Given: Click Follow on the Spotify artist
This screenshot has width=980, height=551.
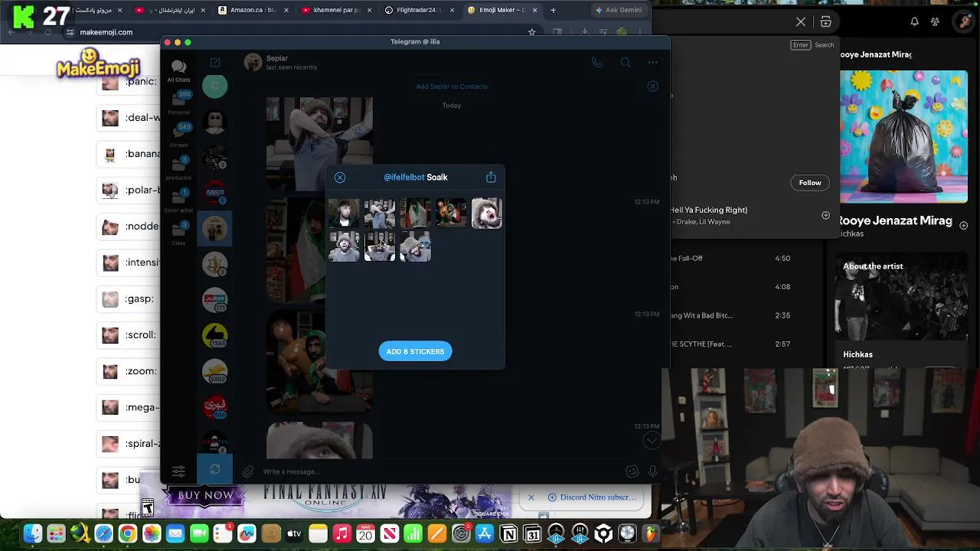Looking at the screenshot, I should (810, 183).
